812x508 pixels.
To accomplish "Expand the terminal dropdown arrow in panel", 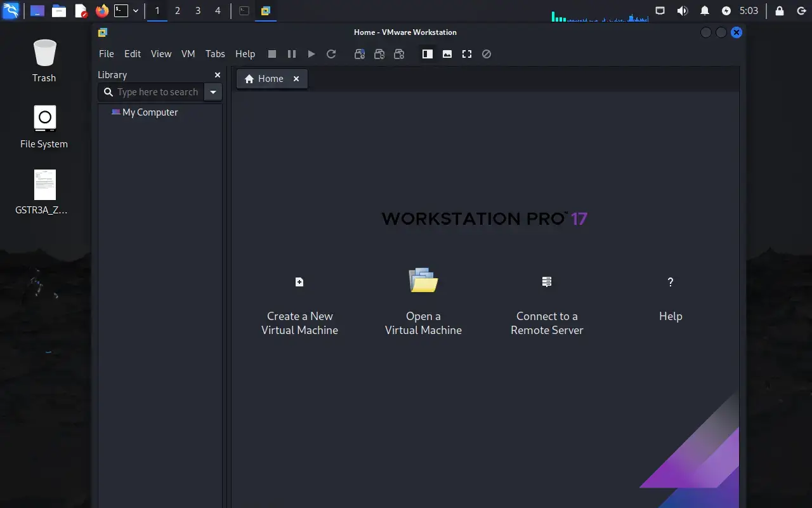I will pos(136,11).
